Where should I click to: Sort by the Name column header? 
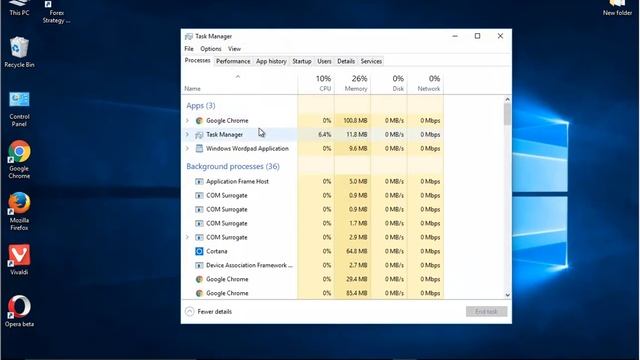click(240, 83)
